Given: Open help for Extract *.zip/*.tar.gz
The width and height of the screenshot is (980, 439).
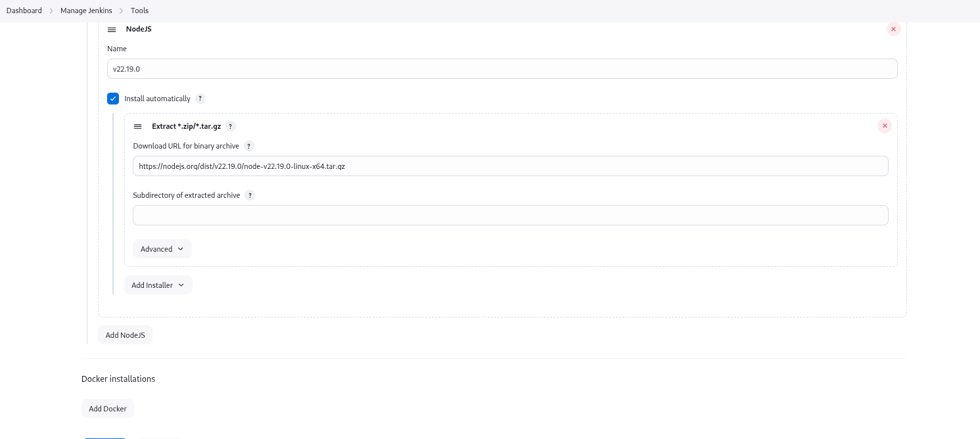Looking at the screenshot, I should point(231,126).
